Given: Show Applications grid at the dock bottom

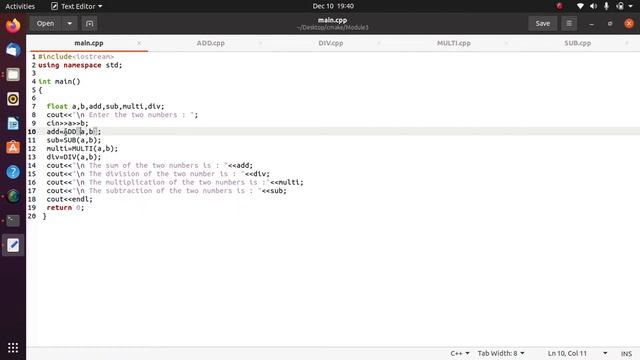Looking at the screenshot, I should tap(13, 347).
